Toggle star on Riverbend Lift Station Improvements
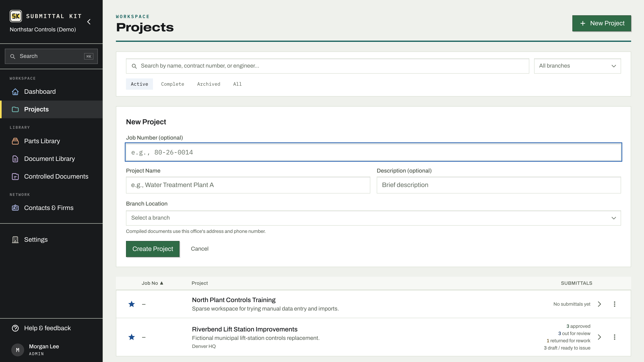This screenshot has width=644, height=362. tap(131, 337)
